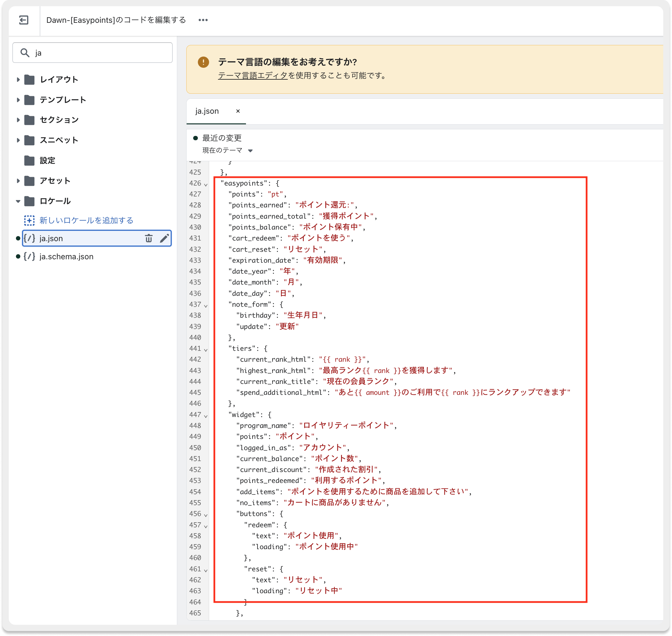The image size is (672, 636).
Task: Expand the レイアウト folder
Action: pyautogui.click(x=18, y=80)
